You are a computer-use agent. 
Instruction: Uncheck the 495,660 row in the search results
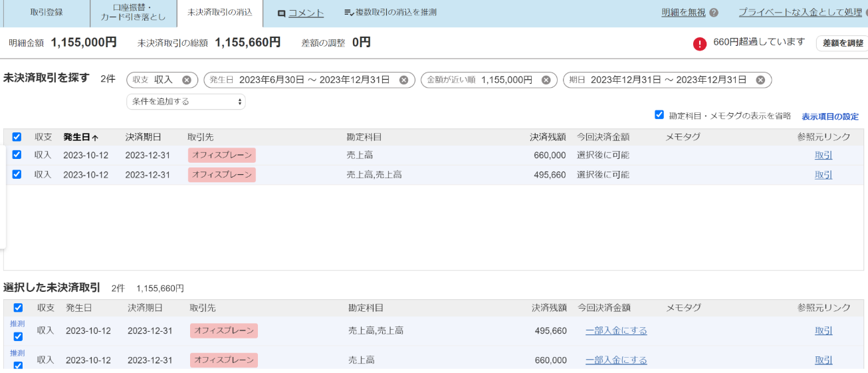[17, 175]
